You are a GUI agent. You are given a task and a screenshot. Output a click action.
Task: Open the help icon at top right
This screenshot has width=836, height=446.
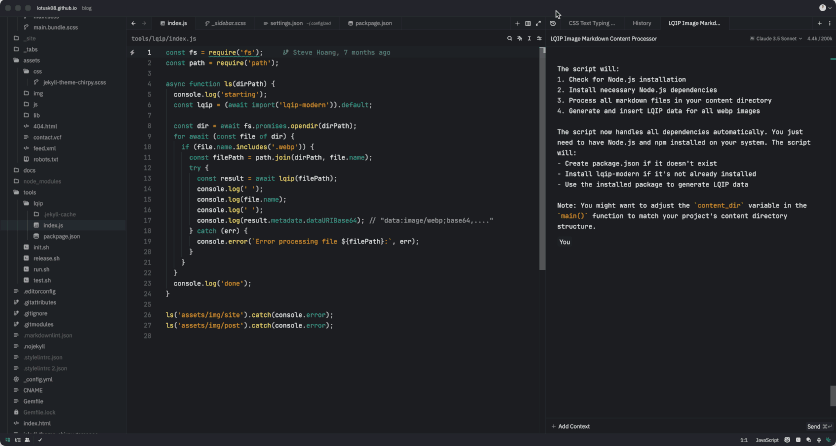pos(823,7)
